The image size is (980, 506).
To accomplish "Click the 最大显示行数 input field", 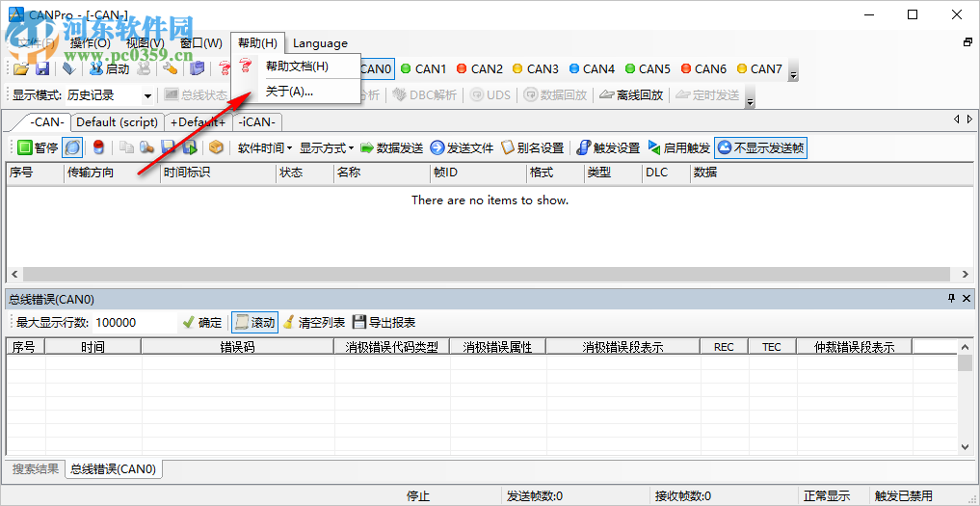I will (x=134, y=323).
